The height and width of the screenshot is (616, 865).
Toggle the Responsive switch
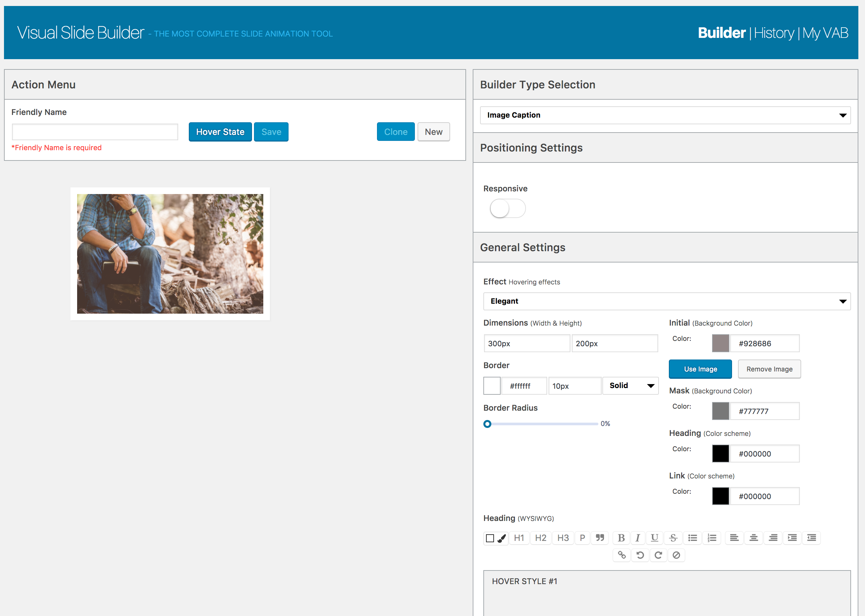tap(507, 208)
